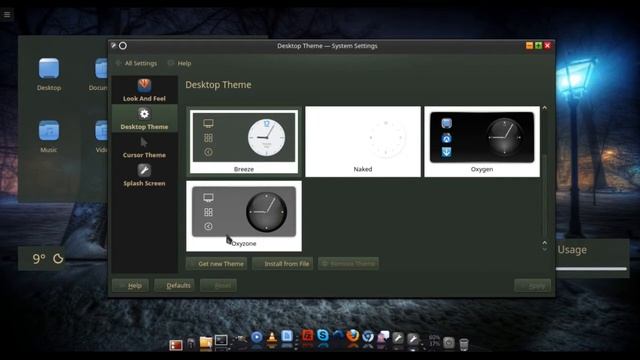The image size is (640, 360).
Task: Launch Chromium from the dock
Action: (368, 338)
